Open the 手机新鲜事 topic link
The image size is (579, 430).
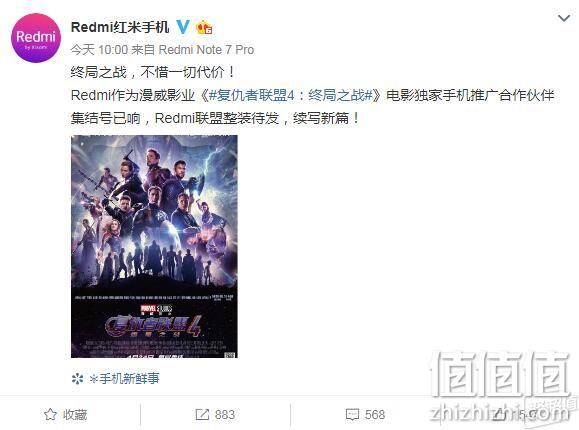pos(124,379)
